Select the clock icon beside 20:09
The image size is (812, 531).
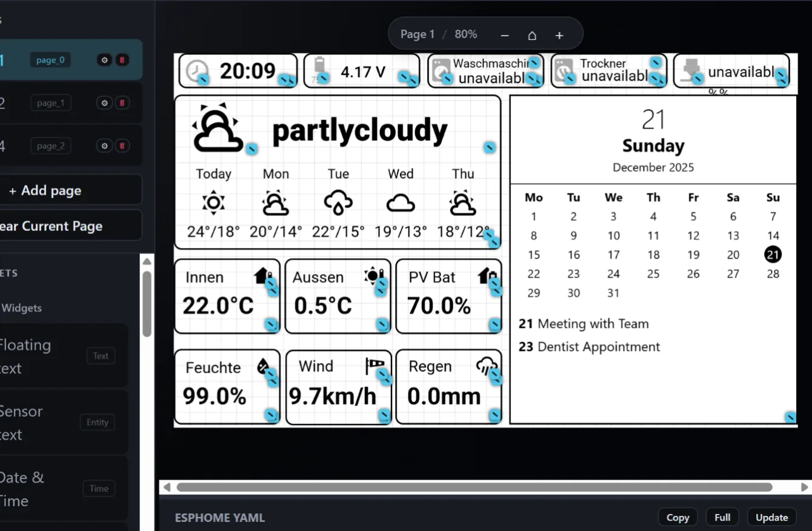(x=196, y=71)
